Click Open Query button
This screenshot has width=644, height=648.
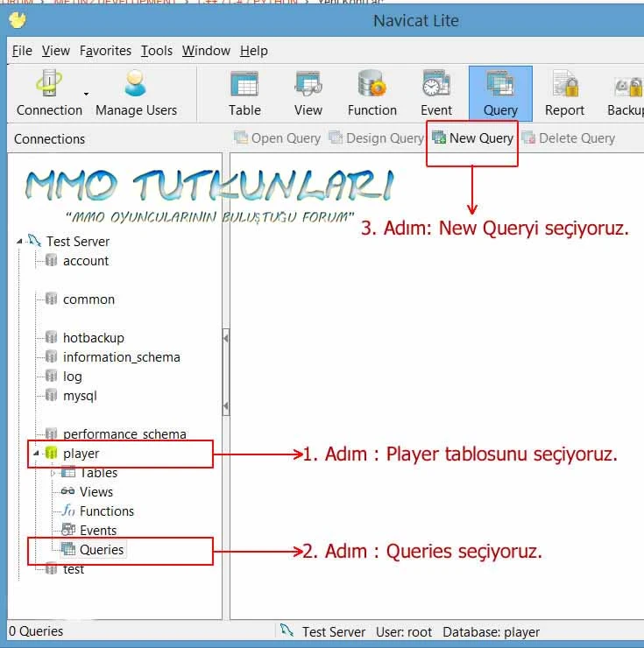point(277,138)
